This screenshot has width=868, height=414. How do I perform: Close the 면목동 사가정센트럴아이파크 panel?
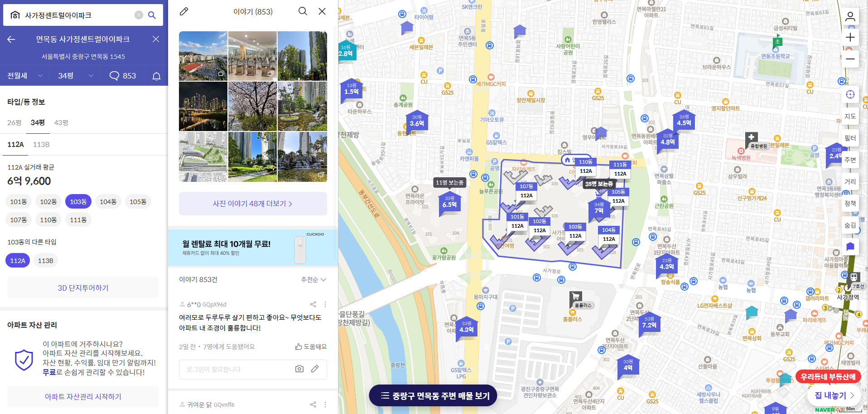coord(156,39)
